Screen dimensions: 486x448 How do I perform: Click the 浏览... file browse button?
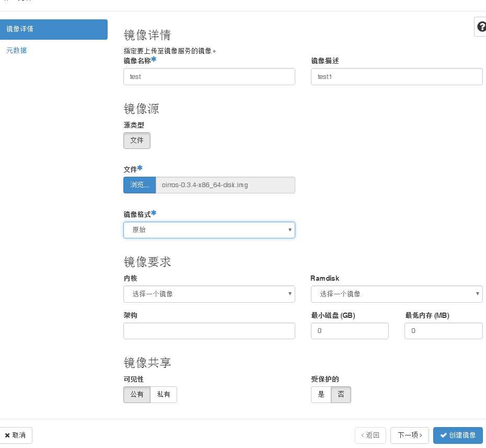pyautogui.click(x=140, y=185)
